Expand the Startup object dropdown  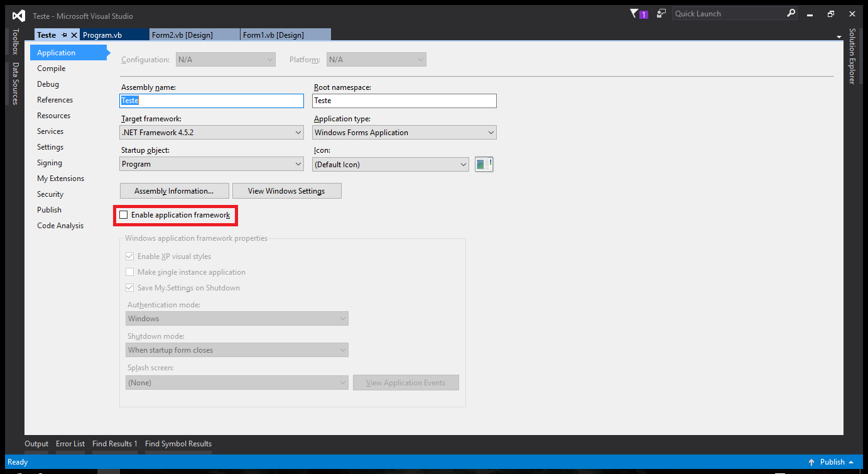(212, 164)
